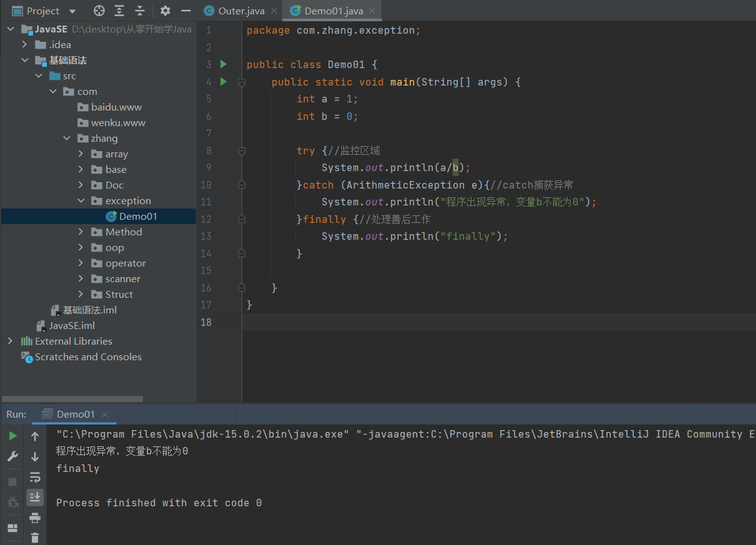Click the bug icon in Run sidebar
Image resolution: width=756 pixels, height=545 pixels.
[12, 503]
